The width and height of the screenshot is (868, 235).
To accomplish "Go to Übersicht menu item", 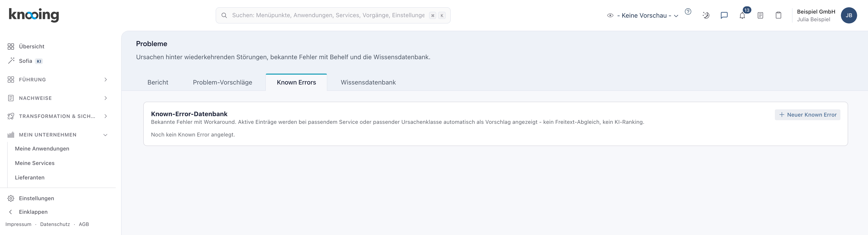I will pyautogui.click(x=32, y=47).
